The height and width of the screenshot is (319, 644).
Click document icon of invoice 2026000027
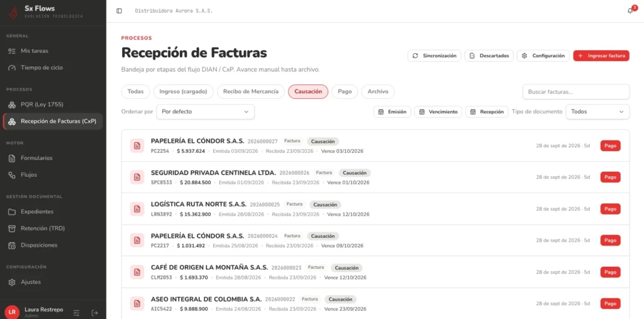click(x=137, y=145)
